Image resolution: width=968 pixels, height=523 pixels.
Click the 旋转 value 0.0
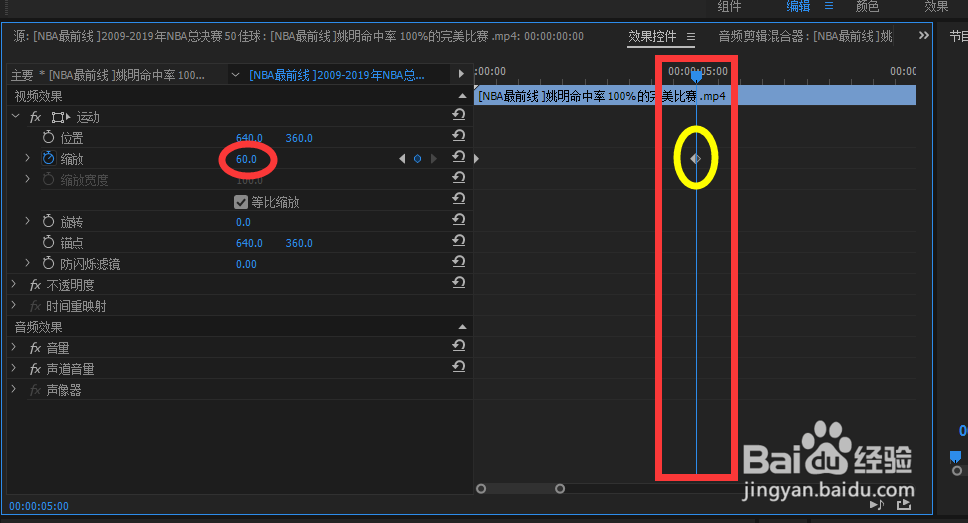point(243,222)
